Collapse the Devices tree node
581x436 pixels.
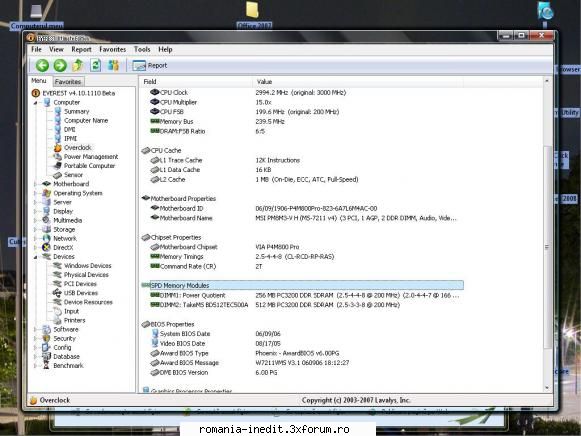tap(36, 257)
